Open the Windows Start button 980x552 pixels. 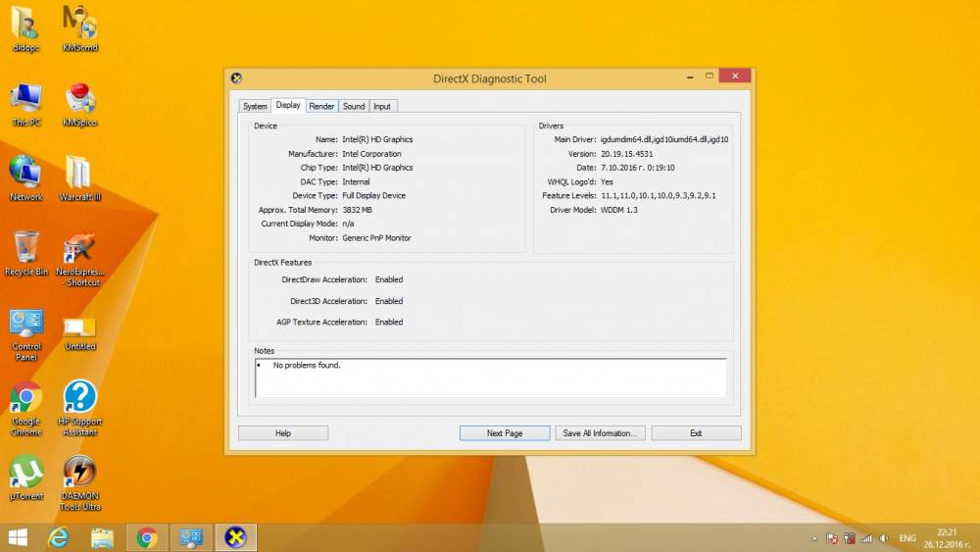click(18, 537)
